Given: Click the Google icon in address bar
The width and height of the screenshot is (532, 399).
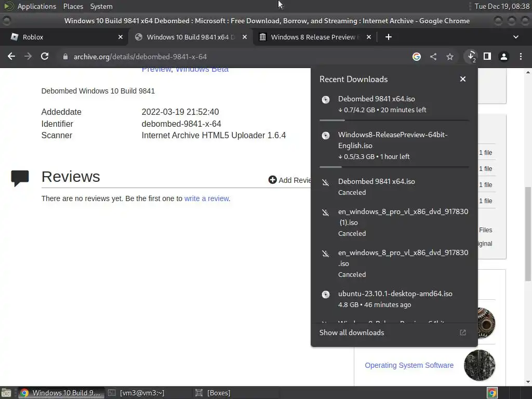Looking at the screenshot, I should coord(416,57).
